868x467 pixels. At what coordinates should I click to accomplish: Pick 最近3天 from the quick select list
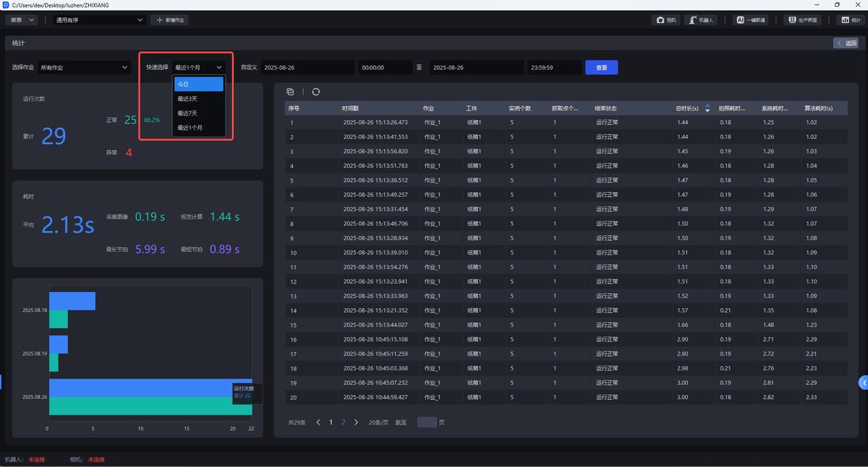pyautogui.click(x=199, y=99)
